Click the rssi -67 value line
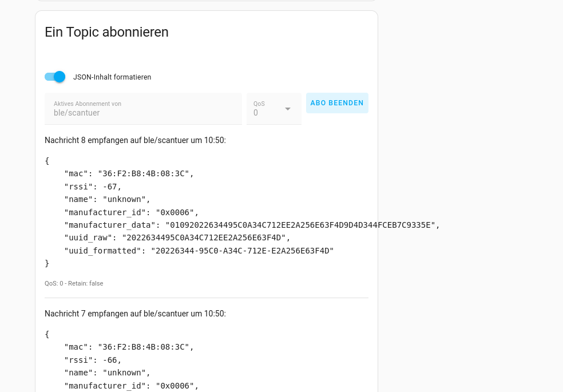The image size is (563, 392). (93, 186)
